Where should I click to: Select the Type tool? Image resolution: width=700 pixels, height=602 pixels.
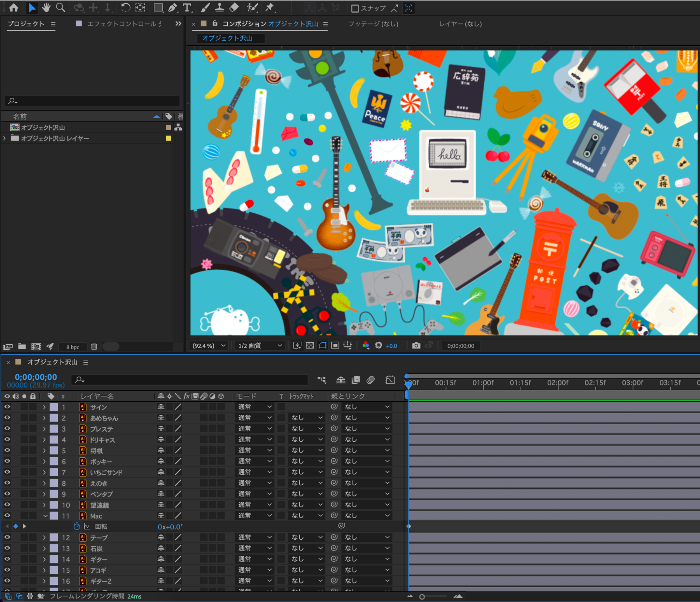point(187,7)
